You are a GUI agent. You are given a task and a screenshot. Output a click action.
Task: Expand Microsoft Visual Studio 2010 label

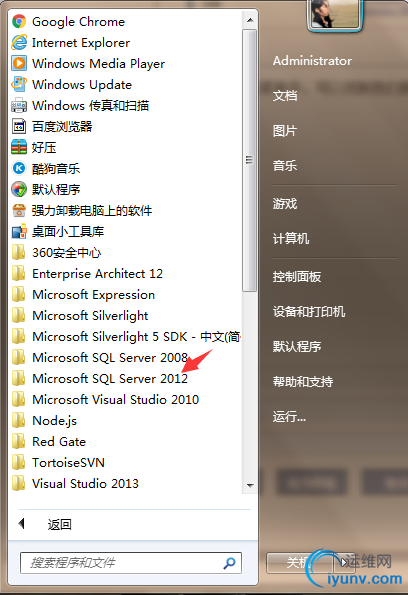tap(116, 399)
